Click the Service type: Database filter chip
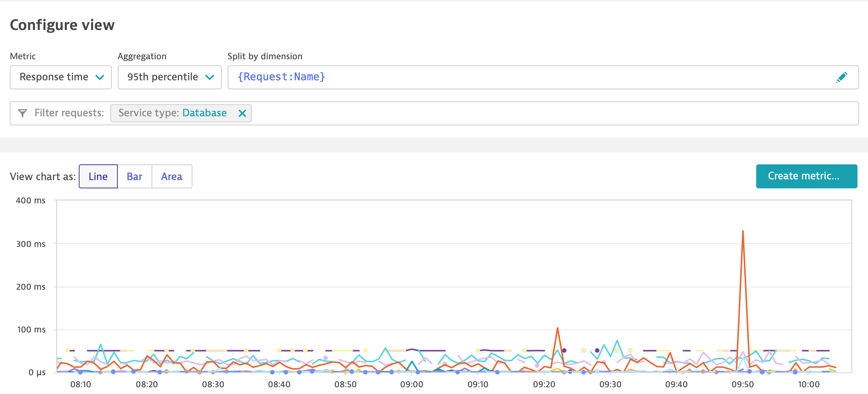Image resolution: width=868 pixels, height=394 pixels. [173, 113]
